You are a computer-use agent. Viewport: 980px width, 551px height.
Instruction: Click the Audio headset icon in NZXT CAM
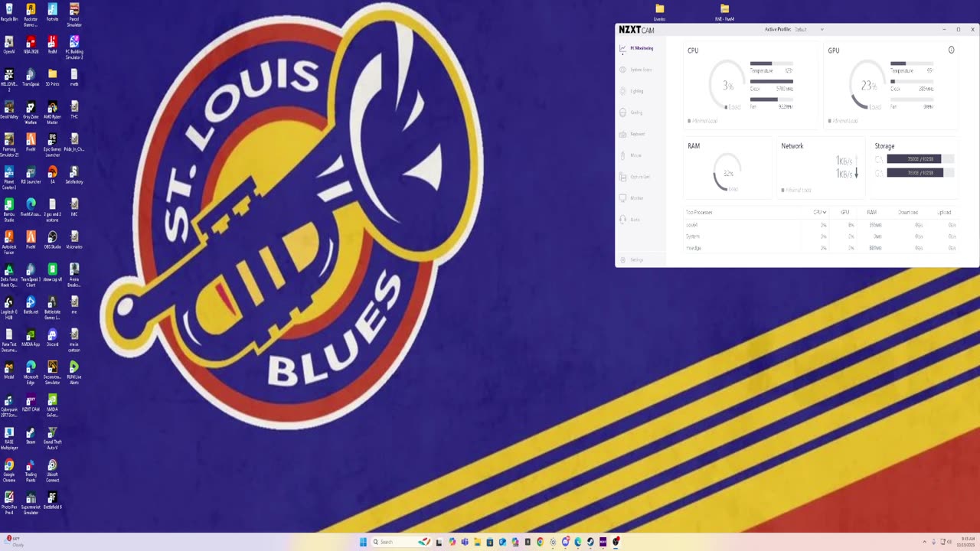pyautogui.click(x=623, y=220)
